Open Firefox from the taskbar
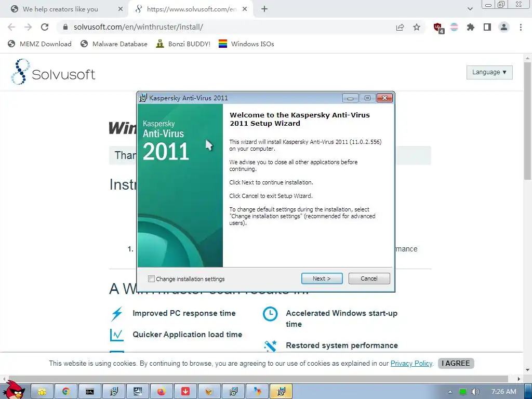Viewport: 532px width, 399px height. (162, 392)
